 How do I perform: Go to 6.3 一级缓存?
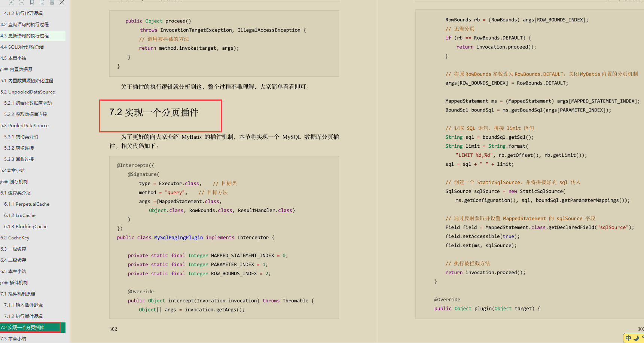tap(13, 249)
